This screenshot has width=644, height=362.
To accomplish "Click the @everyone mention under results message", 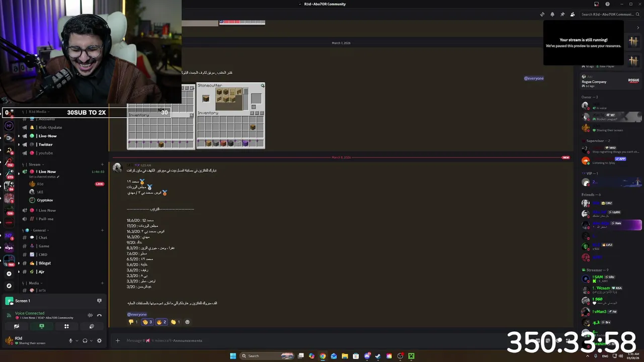I will pos(137,314).
